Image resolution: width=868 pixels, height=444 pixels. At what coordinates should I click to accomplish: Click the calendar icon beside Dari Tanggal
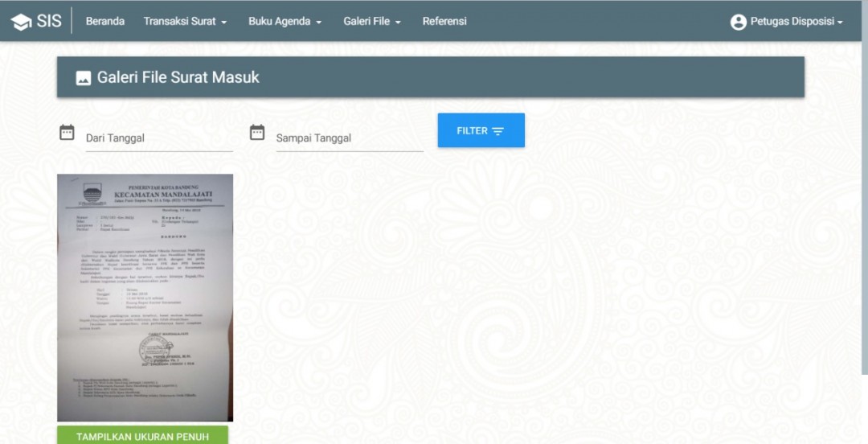click(x=67, y=133)
